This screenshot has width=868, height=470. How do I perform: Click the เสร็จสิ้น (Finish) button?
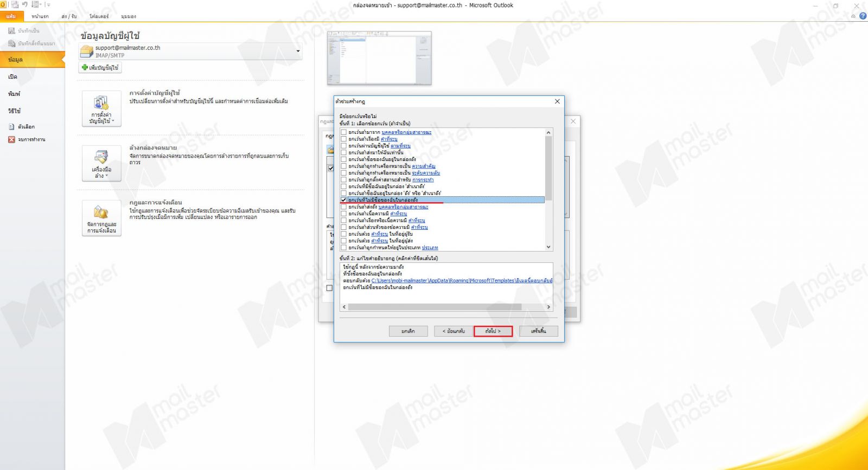[539, 331]
